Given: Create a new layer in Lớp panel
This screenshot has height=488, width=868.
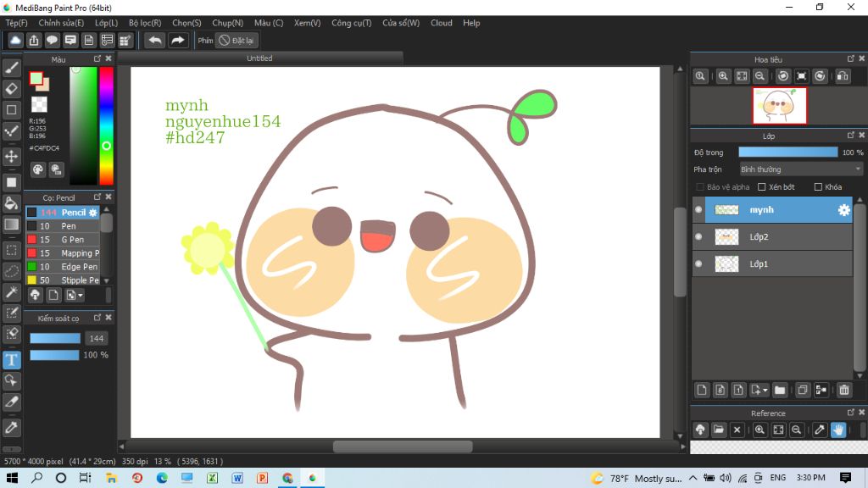Looking at the screenshot, I should 702,390.
